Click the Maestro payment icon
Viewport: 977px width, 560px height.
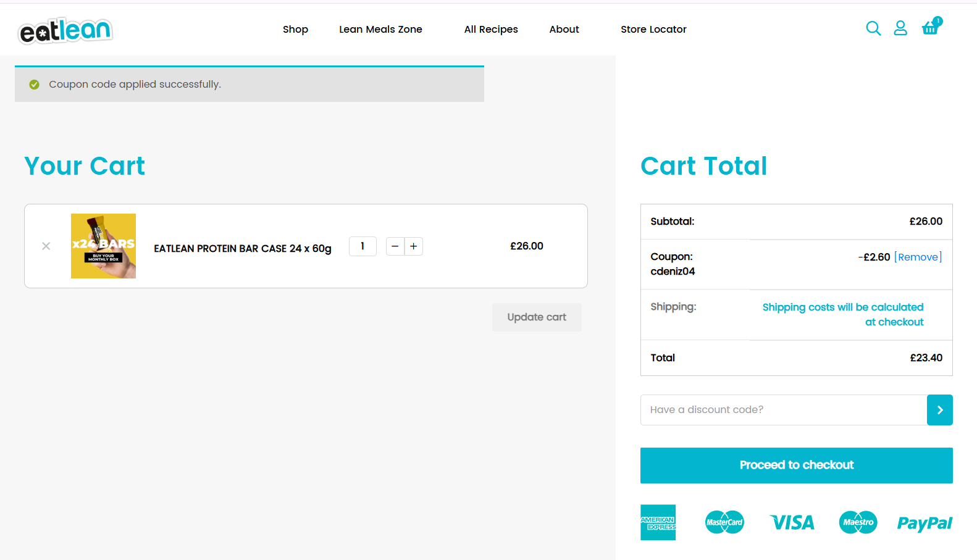point(858,522)
